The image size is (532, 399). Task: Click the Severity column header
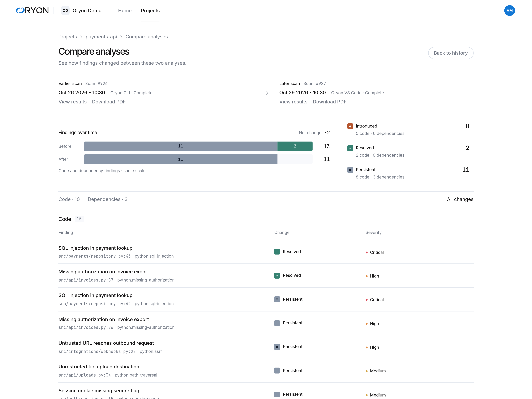(373, 233)
